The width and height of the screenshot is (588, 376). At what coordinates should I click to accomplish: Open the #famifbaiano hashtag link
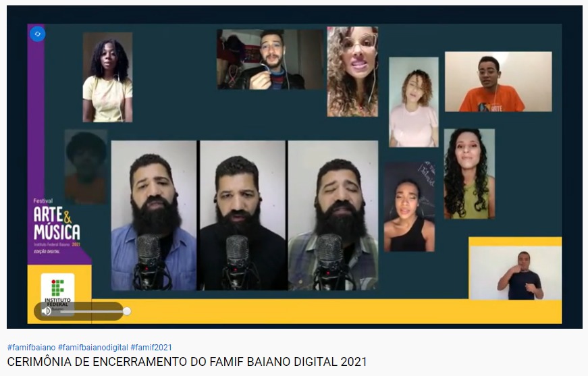pos(31,348)
